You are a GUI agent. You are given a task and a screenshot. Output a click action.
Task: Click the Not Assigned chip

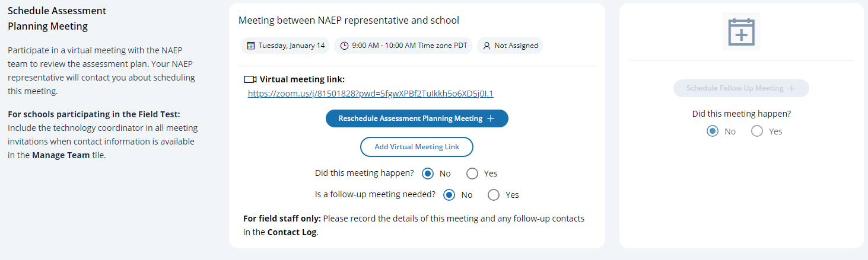[510, 46]
